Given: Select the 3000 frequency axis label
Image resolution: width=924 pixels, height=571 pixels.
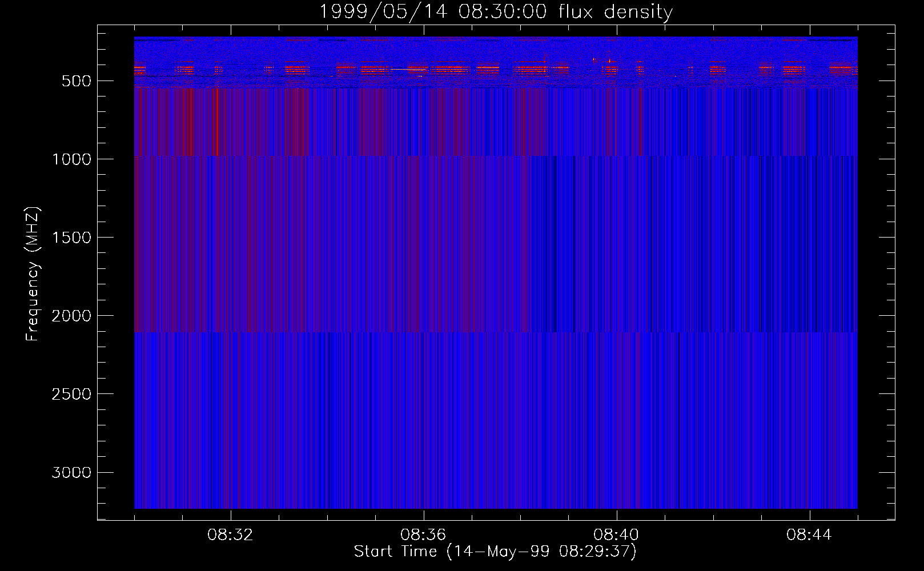Looking at the screenshot, I should click(71, 472).
